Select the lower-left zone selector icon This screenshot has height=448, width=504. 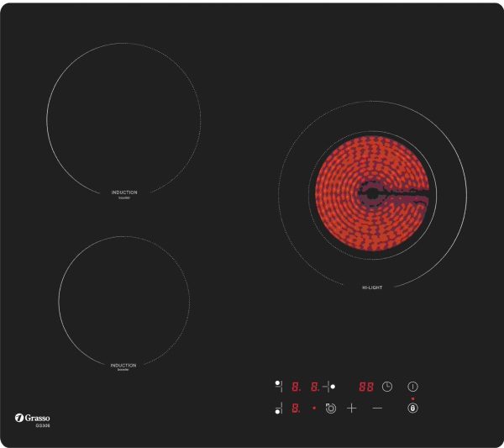tap(279, 408)
